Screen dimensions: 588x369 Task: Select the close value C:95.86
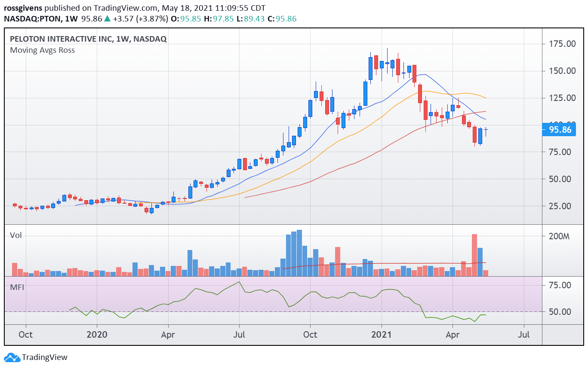(x=282, y=19)
